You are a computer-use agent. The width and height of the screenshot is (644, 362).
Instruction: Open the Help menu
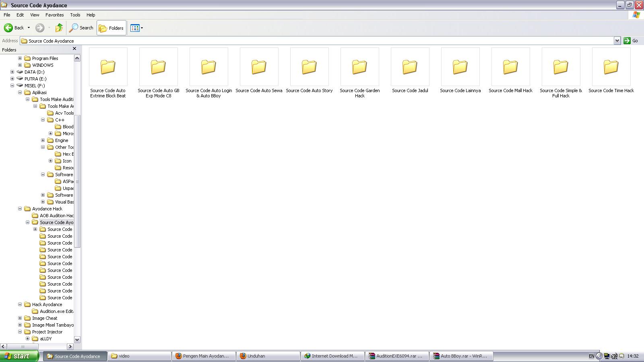point(91,15)
